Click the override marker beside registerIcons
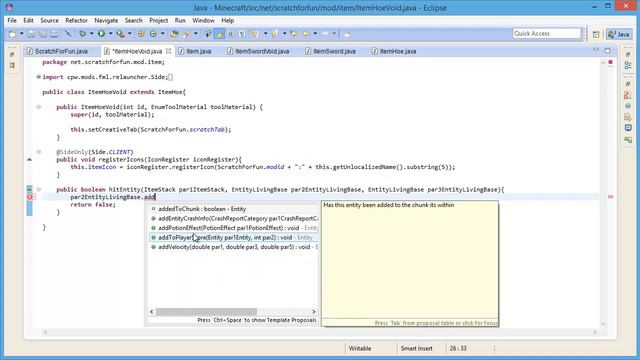The height and width of the screenshot is (360, 640). click(x=29, y=160)
